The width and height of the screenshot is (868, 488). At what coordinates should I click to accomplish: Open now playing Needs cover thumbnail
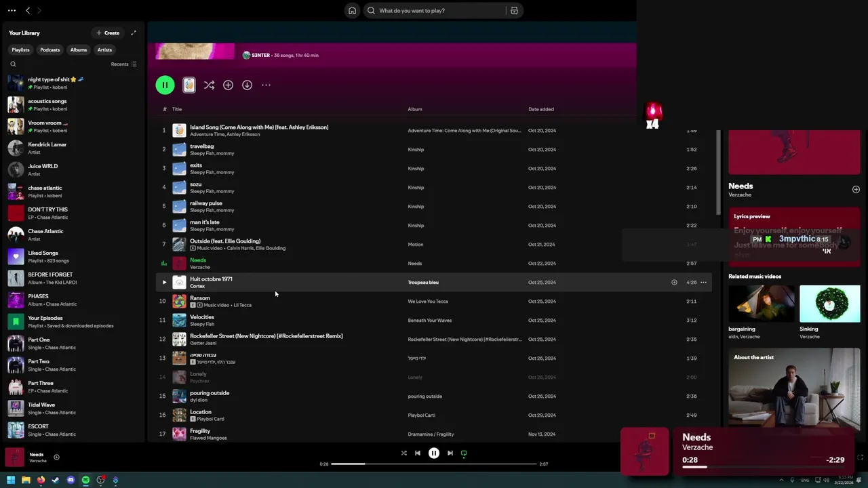(15, 457)
